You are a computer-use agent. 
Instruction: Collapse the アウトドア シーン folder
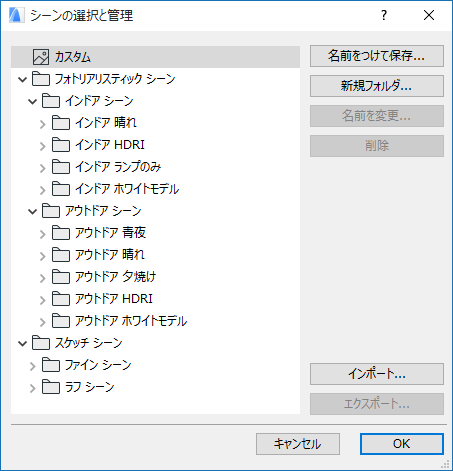[32, 212]
